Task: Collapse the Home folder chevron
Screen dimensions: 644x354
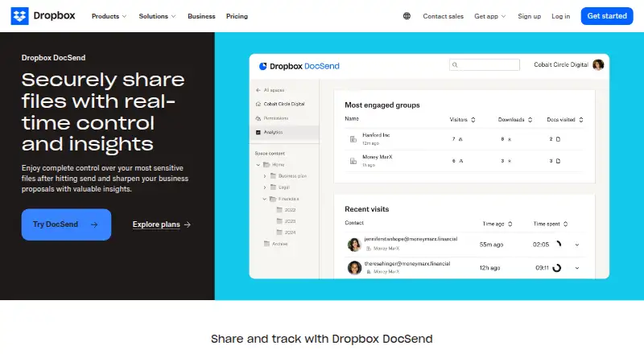Action: [x=258, y=165]
